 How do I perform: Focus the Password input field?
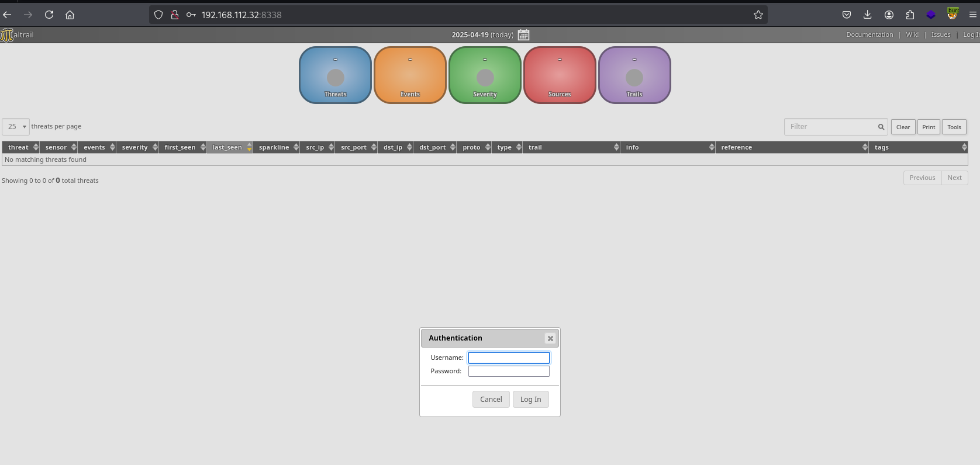[509, 372]
